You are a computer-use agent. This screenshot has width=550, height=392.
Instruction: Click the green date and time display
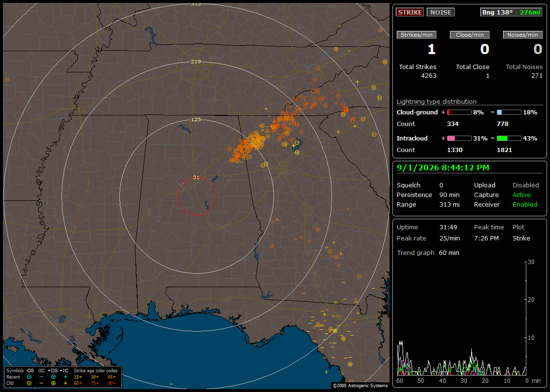[x=443, y=168]
